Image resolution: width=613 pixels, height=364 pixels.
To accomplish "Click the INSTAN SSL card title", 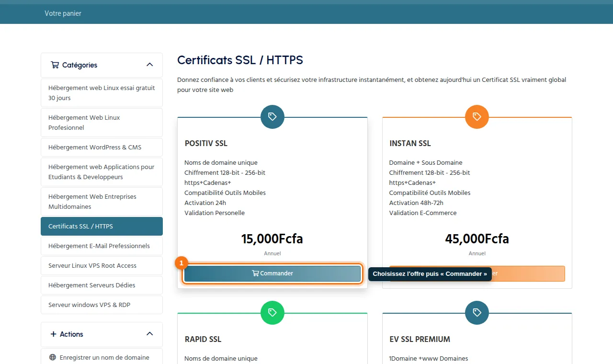I will pyautogui.click(x=410, y=143).
